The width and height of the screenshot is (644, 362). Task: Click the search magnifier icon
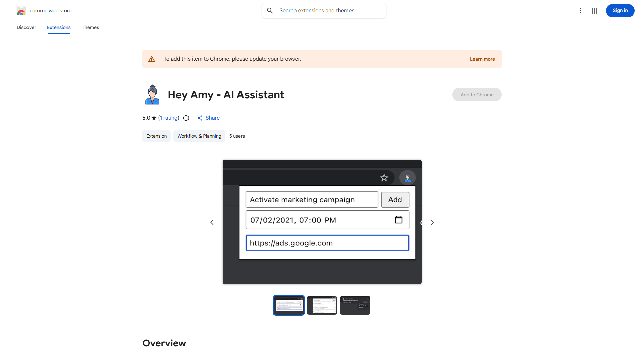[270, 10]
